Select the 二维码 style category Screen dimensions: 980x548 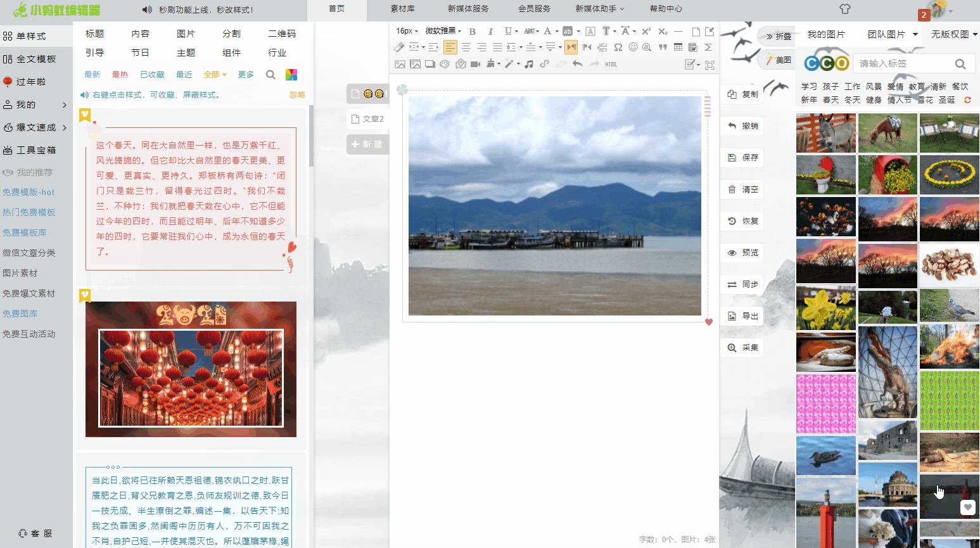282,34
